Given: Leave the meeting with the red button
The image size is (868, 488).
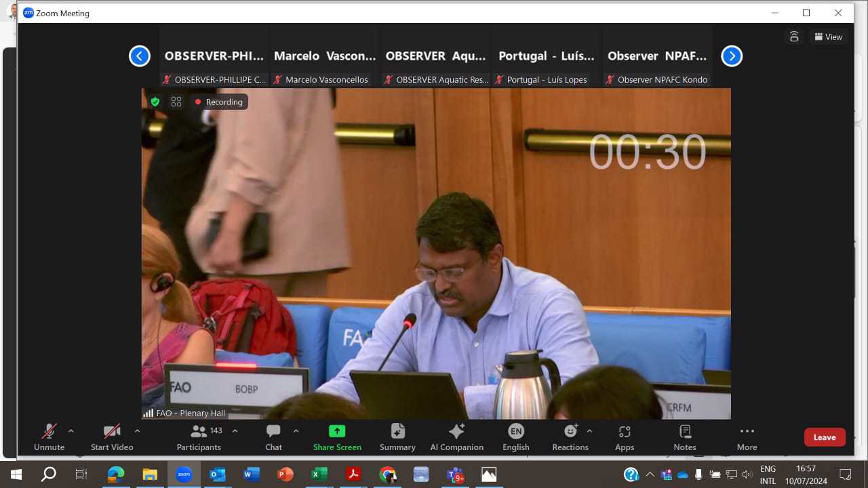Looking at the screenshot, I should [824, 437].
